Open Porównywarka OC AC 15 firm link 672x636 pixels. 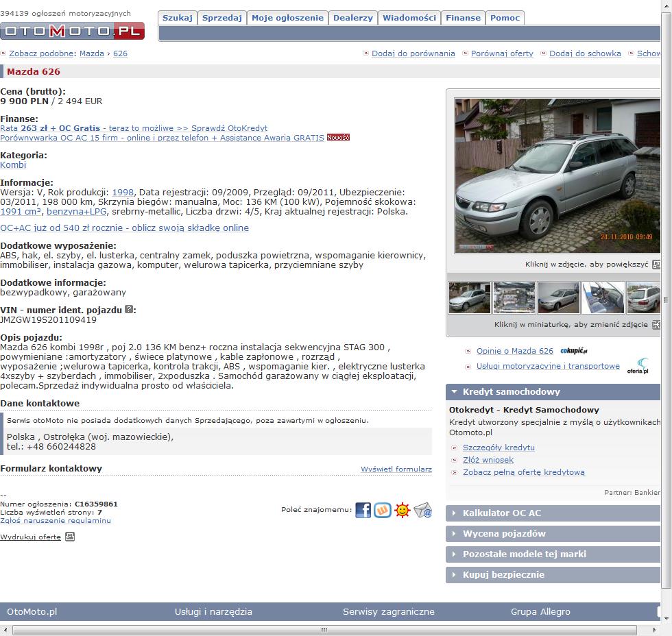(x=162, y=138)
